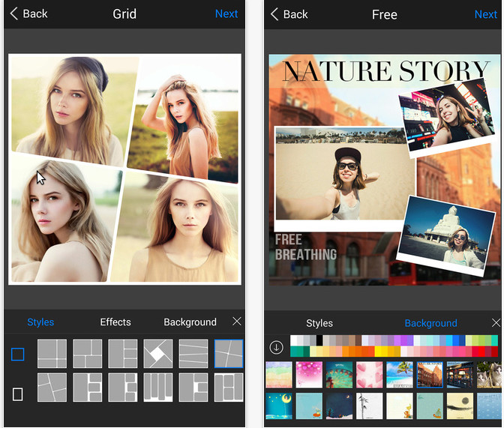The image size is (504, 428).
Task: Tap Next on the Free screen
Action: point(486,14)
